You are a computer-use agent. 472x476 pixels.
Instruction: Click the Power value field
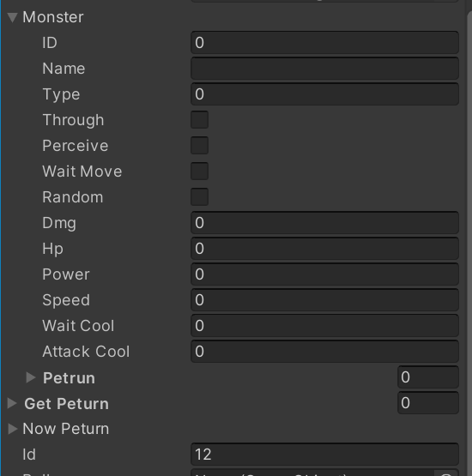324,274
